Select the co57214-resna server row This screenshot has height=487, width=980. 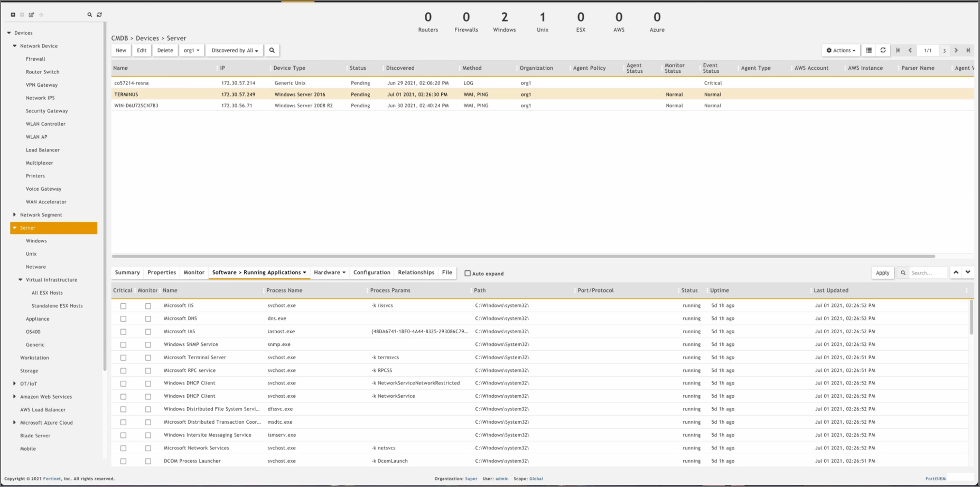(x=543, y=83)
